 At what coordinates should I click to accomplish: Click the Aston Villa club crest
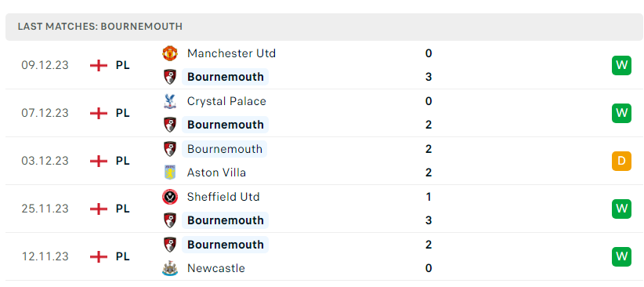click(170, 173)
